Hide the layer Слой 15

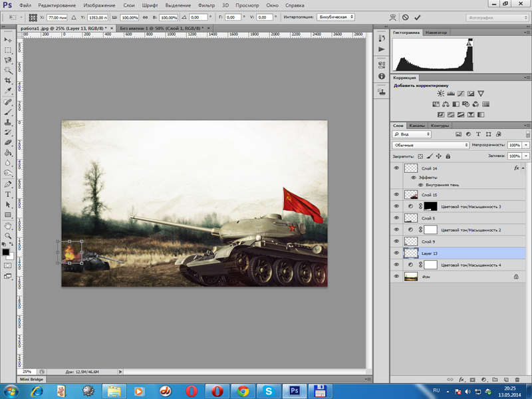(x=397, y=195)
